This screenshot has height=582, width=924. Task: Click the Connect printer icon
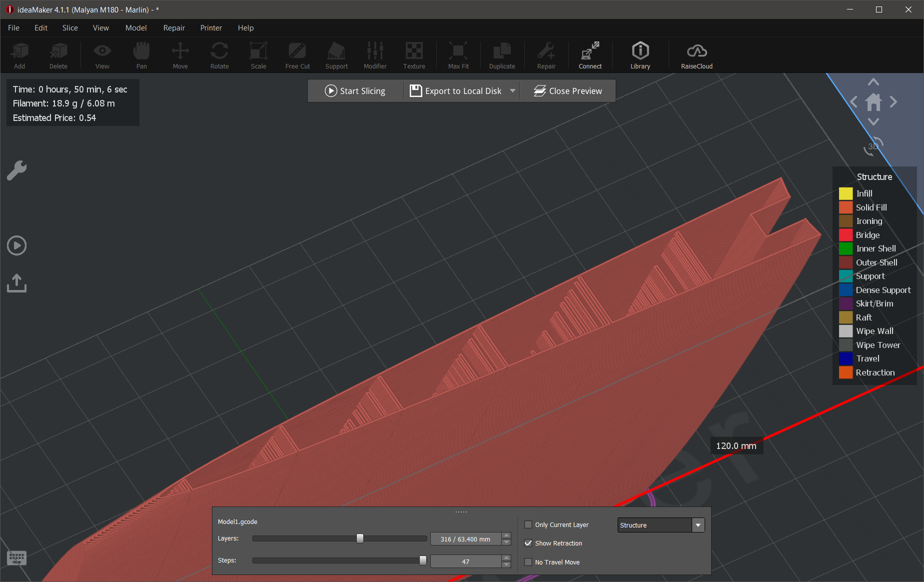[590, 55]
